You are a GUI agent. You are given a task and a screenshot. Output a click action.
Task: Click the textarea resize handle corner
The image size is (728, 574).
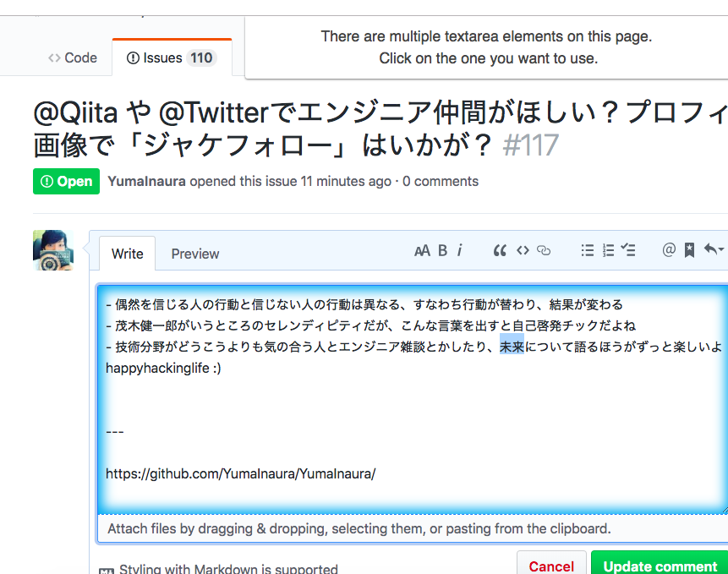pyautogui.click(x=725, y=511)
